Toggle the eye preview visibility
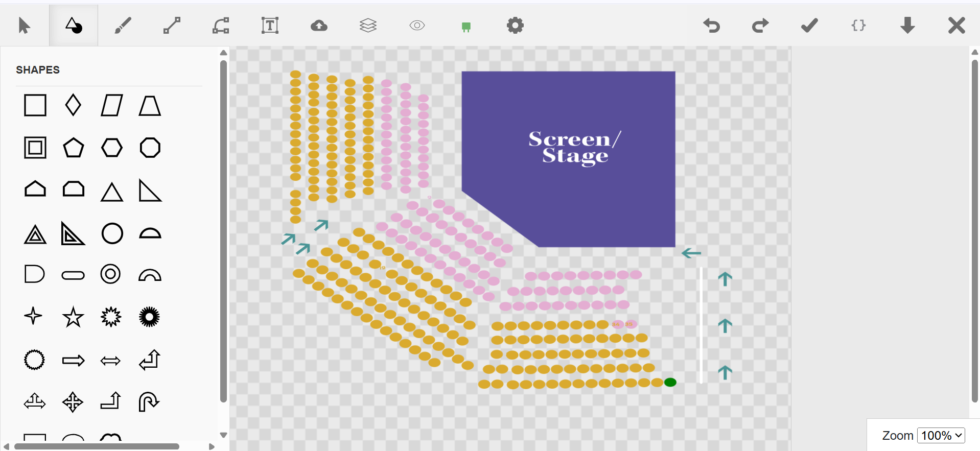This screenshot has width=980, height=451. (417, 26)
